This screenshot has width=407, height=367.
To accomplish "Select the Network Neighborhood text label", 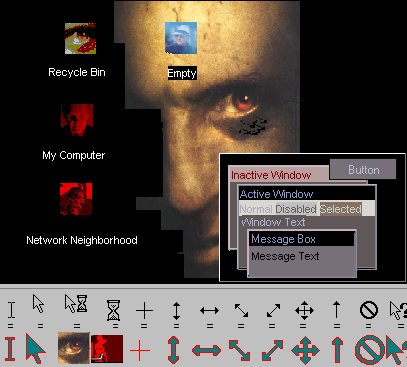I will tap(82, 240).
